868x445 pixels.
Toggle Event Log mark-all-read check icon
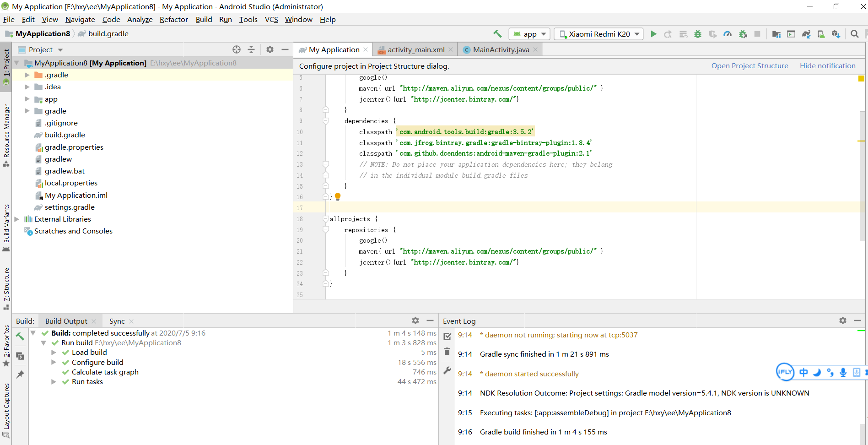[447, 336]
